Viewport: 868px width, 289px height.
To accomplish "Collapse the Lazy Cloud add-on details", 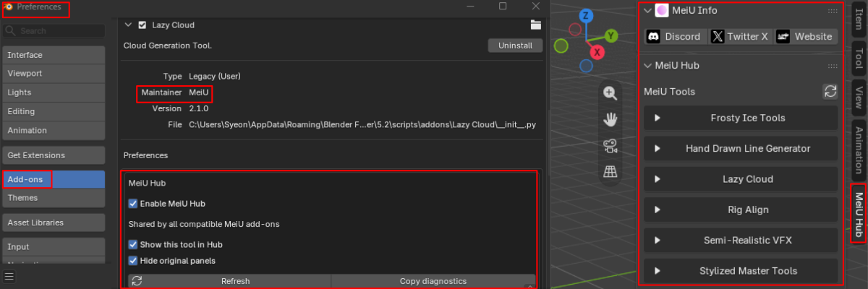I will tap(128, 25).
